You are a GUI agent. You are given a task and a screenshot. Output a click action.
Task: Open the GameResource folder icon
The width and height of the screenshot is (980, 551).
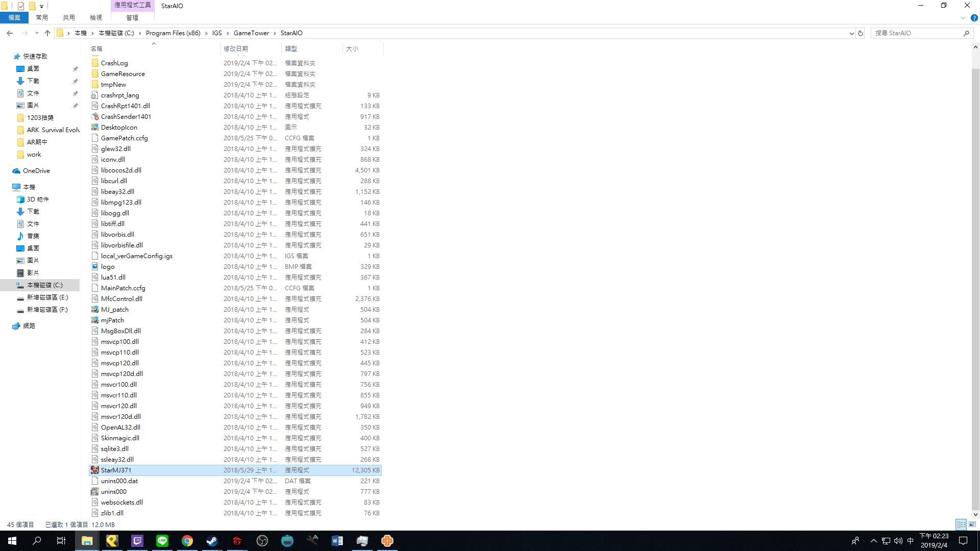pos(95,73)
